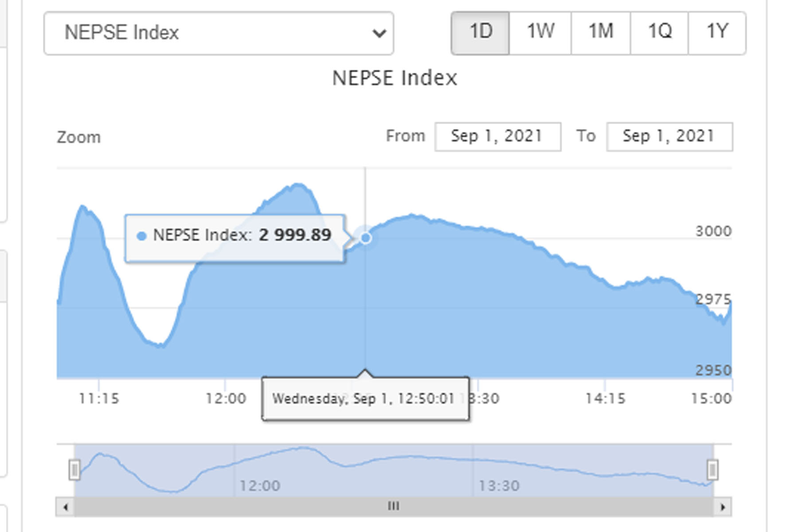Click the 13:30 label in navigator
Screen dimensions: 798x532
click(499, 486)
